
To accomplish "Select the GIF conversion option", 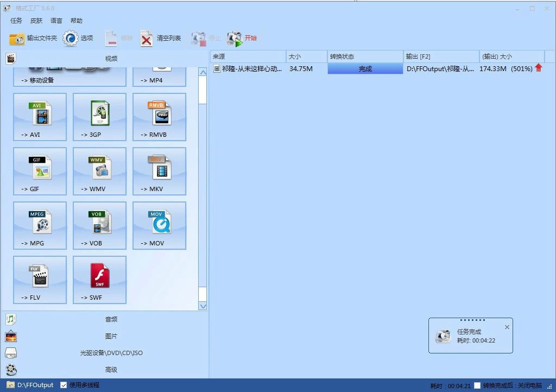I will [x=40, y=171].
